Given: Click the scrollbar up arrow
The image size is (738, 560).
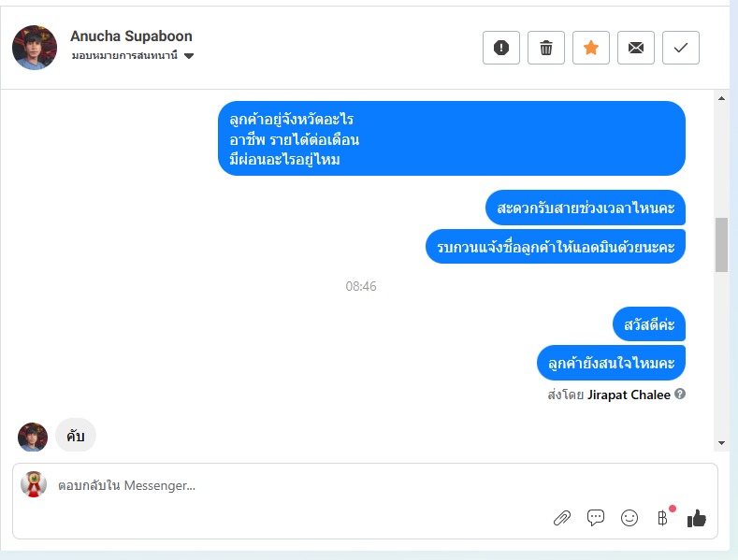Looking at the screenshot, I should 721,98.
